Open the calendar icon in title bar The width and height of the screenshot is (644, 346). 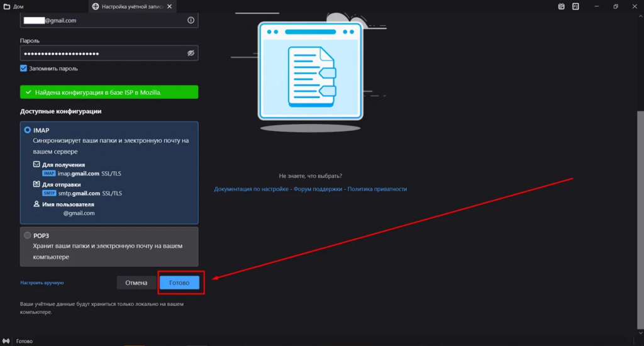coord(561,6)
